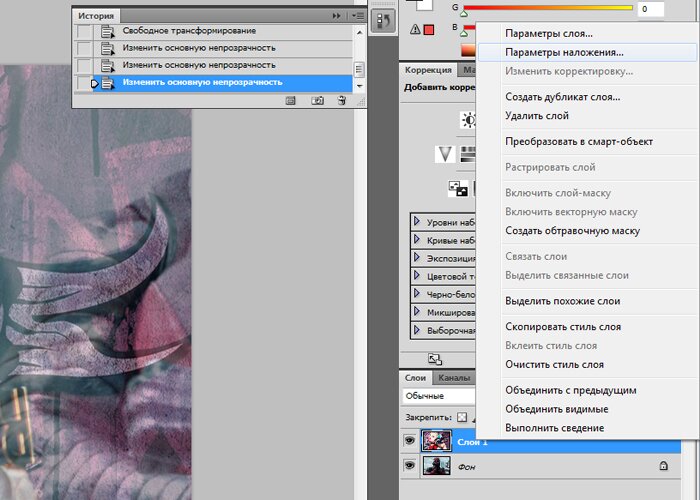Click the Vibrance adjustment V icon
This screenshot has width=700, height=500.
(x=445, y=153)
